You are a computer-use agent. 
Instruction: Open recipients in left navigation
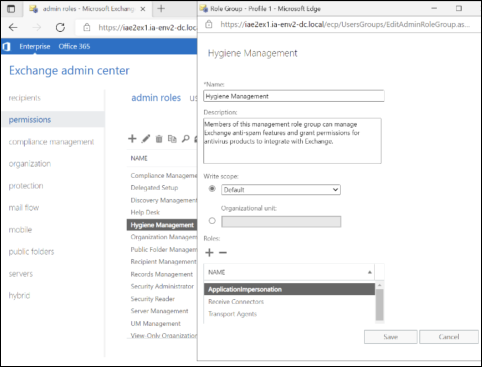point(25,98)
